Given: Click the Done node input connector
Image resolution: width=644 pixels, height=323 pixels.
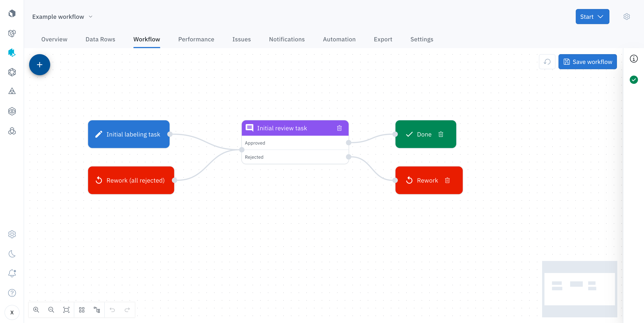Looking at the screenshot, I should [395, 134].
